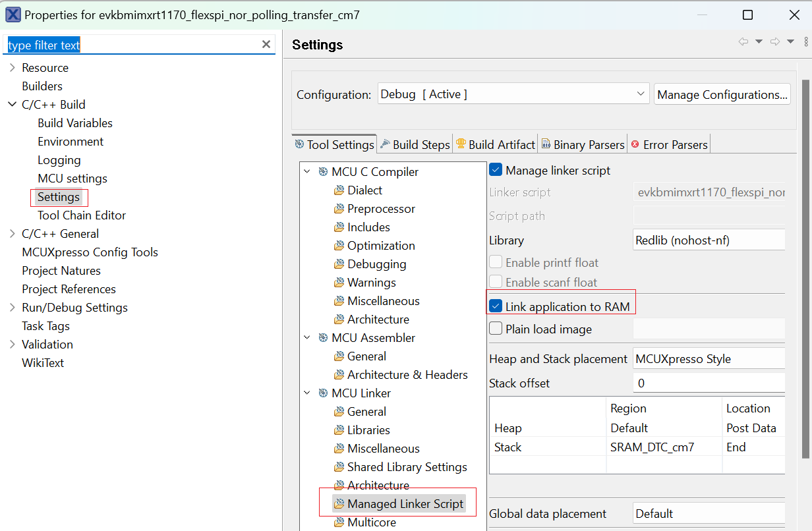Open the Binary Parsers tab
This screenshot has height=531, width=812.
click(583, 145)
